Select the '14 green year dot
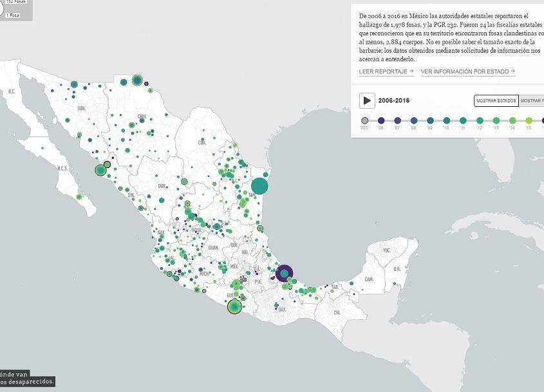 [x=512, y=120]
